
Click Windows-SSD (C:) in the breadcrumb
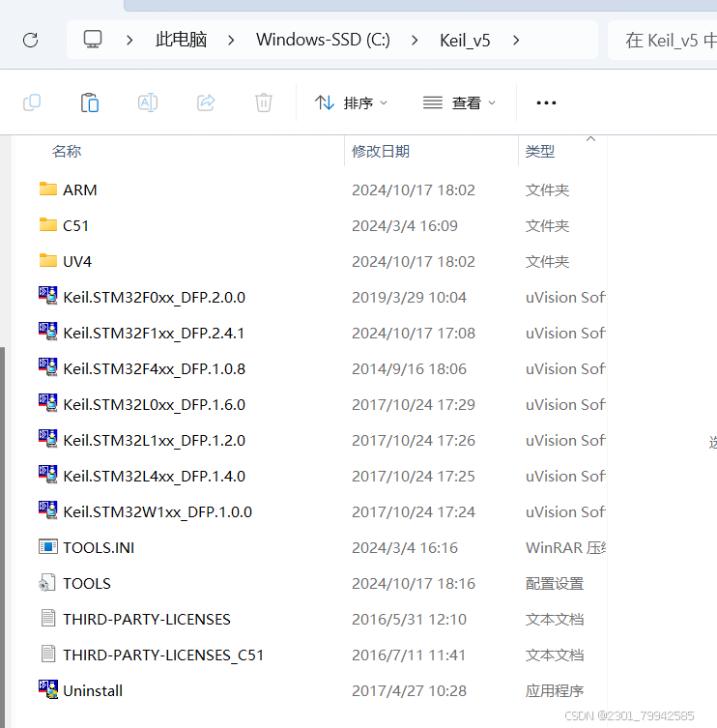click(323, 40)
